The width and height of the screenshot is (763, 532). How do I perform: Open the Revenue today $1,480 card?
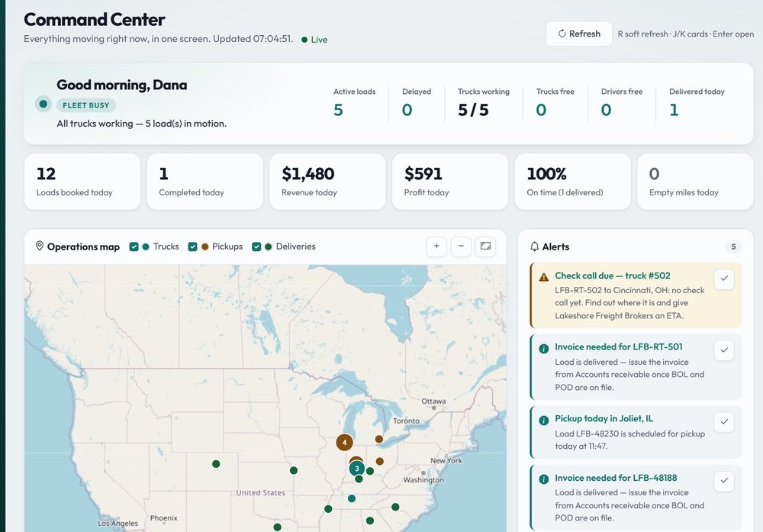pyautogui.click(x=327, y=182)
